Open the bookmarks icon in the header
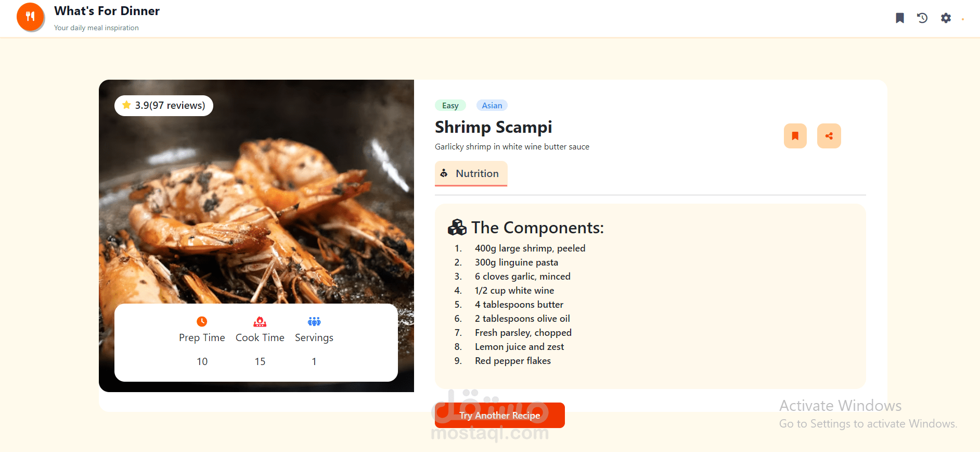Image resolution: width=980 pixels, height=452 pixels. click(899, 18)
